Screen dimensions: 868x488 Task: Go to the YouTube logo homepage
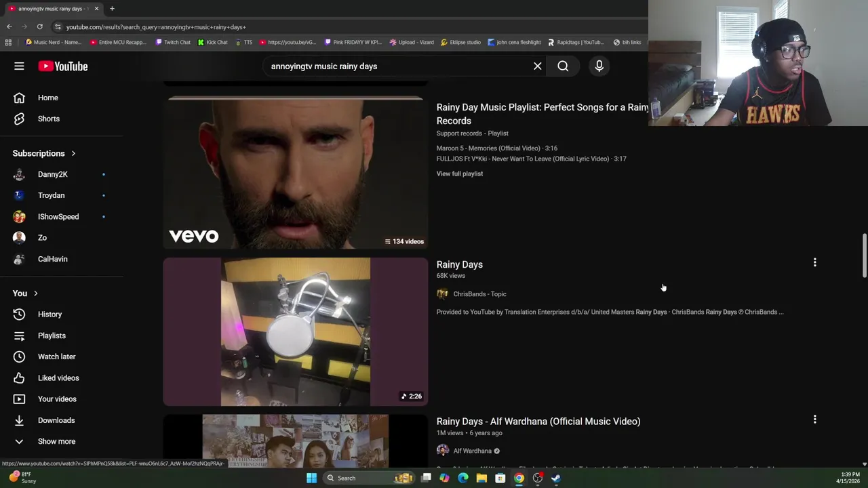pyautogui.click(x=62, y=66)
